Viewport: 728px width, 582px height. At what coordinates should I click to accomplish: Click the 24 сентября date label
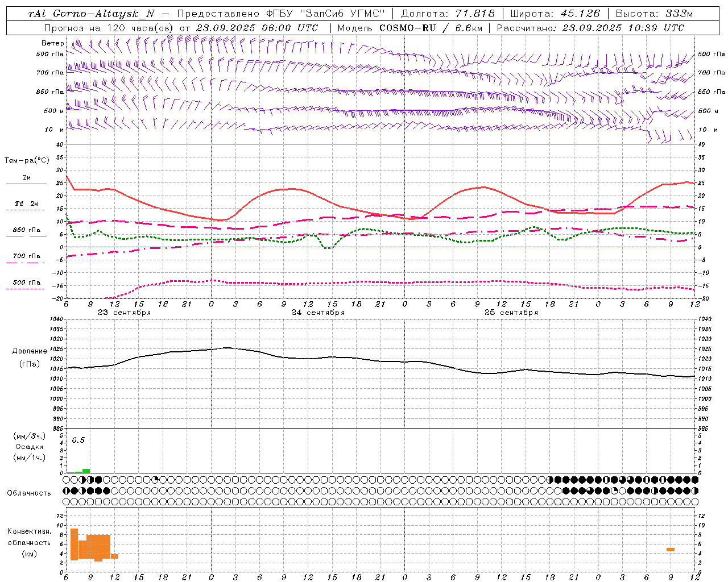[x=318, y=313]
